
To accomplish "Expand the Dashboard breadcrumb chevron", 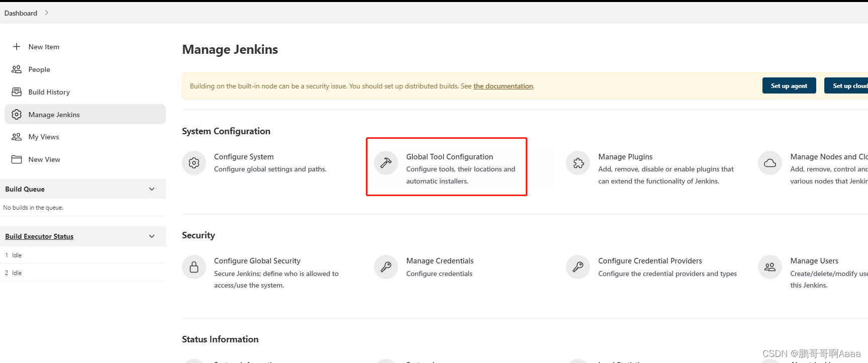I will [x=47, y=13].
